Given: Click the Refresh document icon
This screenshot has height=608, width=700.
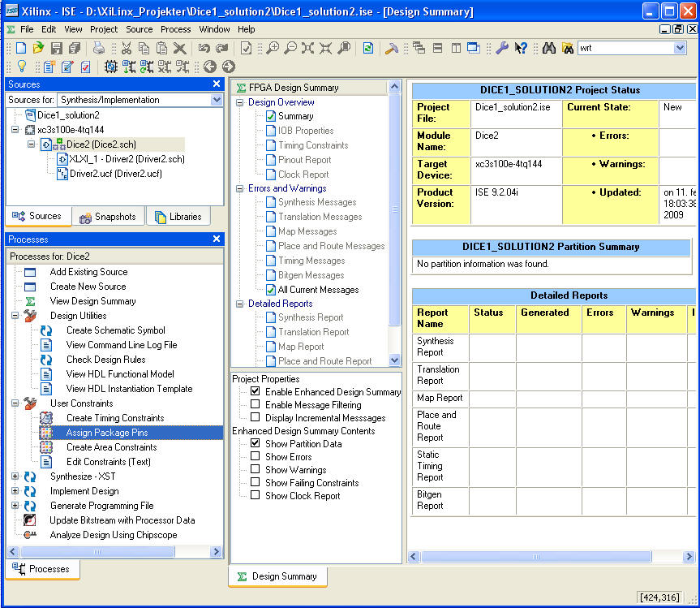Looking at the screenshot, I should [x=368, y=48].
